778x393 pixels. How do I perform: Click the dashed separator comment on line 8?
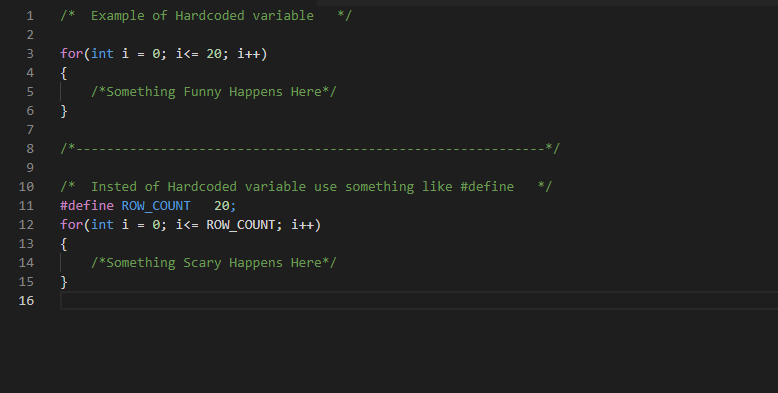310,148
